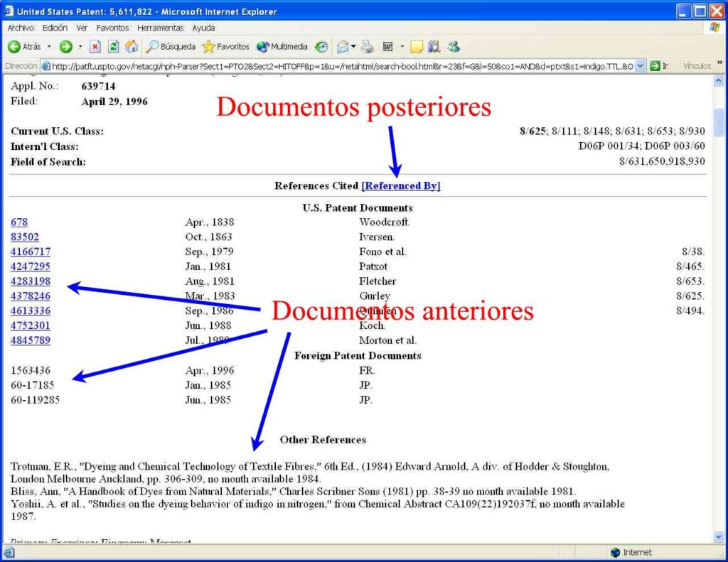Click the Edit with Word icon
The height and width of the screenshot is (562, 728).
coord(387,46)
